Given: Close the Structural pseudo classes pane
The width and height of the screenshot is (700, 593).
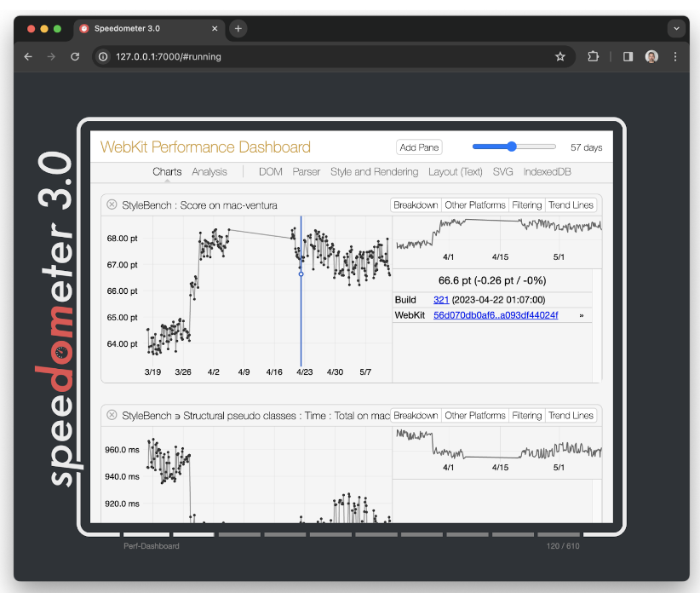Looking at the screenshot, I should tap(112, 415).
